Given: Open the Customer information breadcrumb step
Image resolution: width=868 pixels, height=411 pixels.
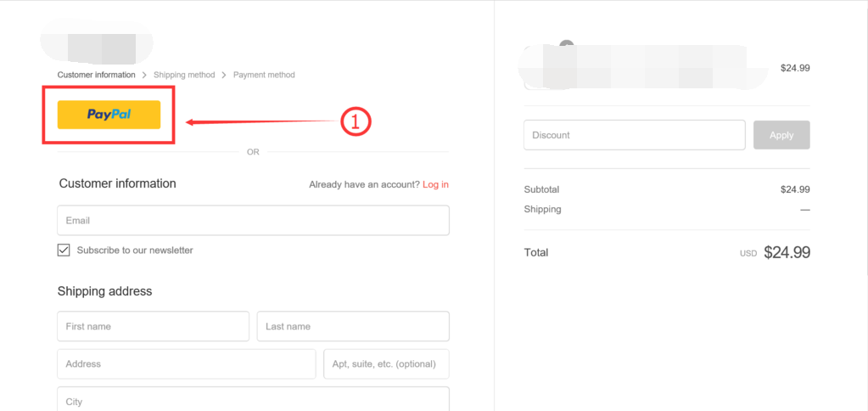Looking at the screenshot, I should pos(96,75).
